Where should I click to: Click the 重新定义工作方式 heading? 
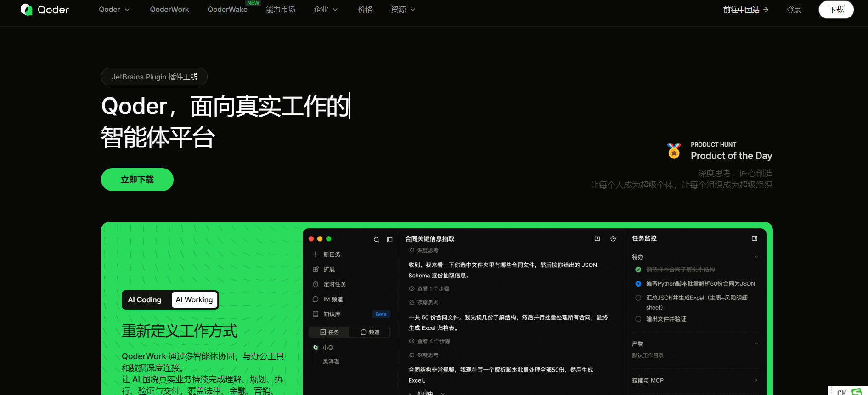point(180,331)
